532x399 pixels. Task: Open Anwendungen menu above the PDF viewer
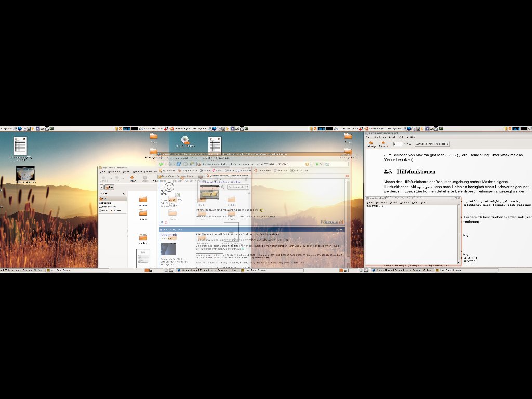point(377,129)
